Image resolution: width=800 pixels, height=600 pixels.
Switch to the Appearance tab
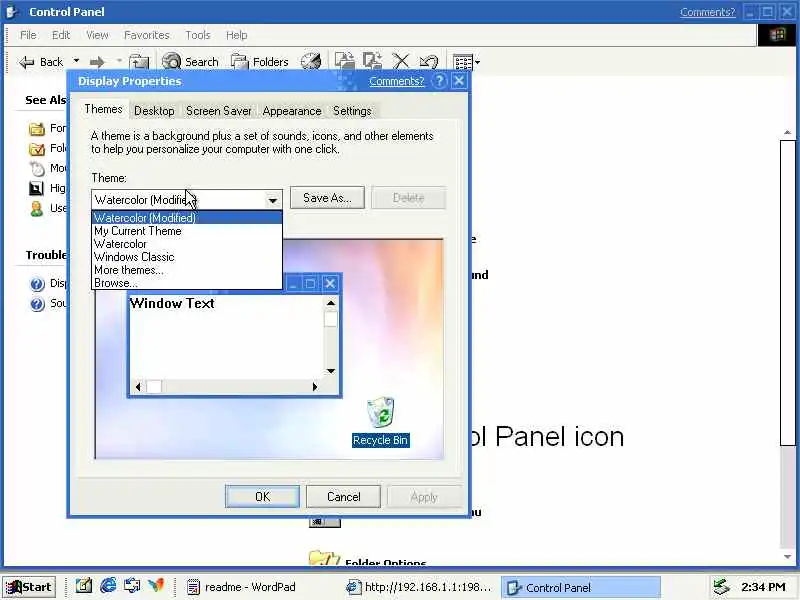(292, 111)
